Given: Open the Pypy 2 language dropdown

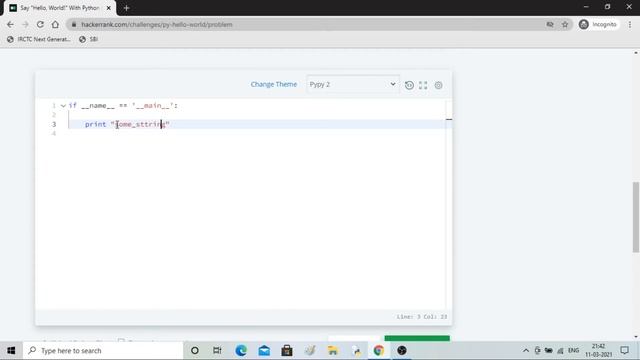Looking at the screenshot, I should coord(353,84).
